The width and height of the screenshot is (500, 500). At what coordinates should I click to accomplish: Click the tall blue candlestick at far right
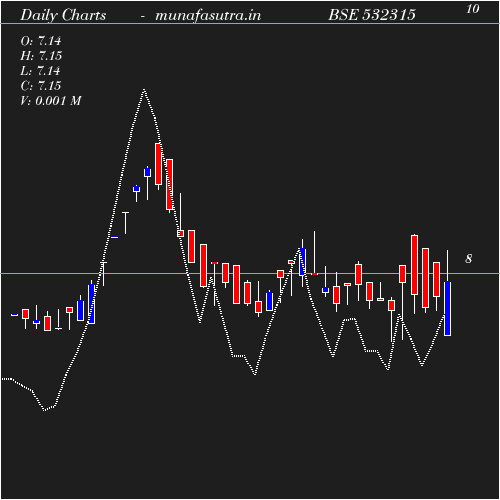[447, 308]
